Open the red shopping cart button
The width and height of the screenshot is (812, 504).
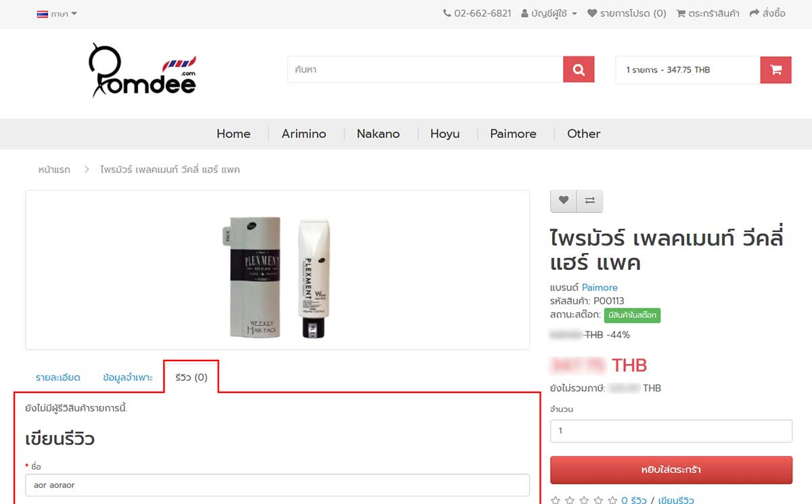(x=775, y=70)
